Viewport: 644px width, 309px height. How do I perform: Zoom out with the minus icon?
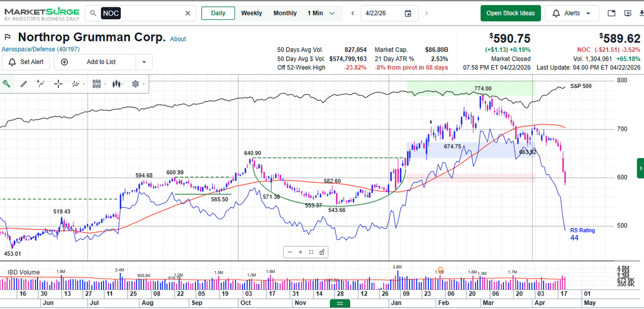click(x=290, y=252)
